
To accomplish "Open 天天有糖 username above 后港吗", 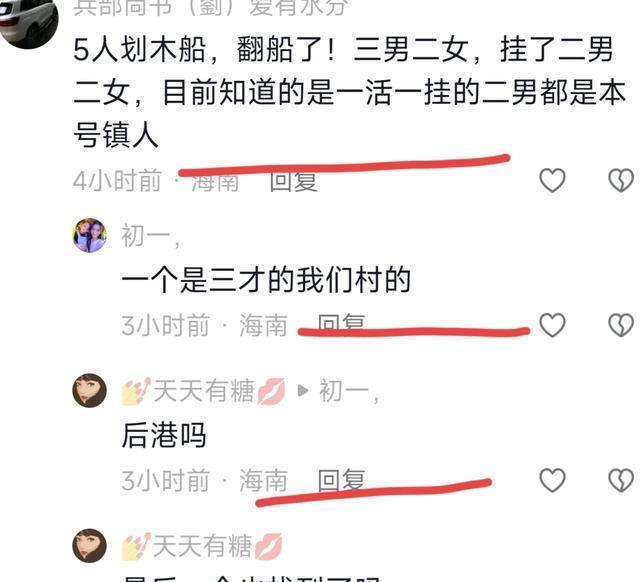I will click(x=204, y=391).
